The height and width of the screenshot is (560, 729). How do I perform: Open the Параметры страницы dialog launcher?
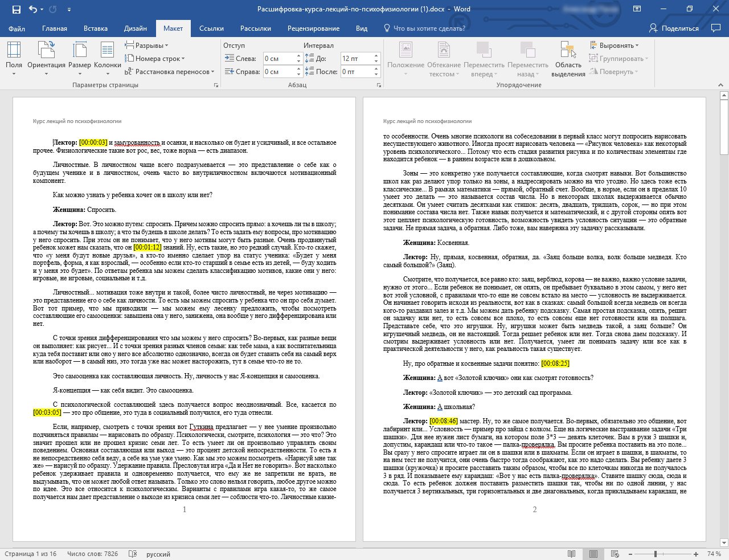pyautogui.click(x=216, y=85)
